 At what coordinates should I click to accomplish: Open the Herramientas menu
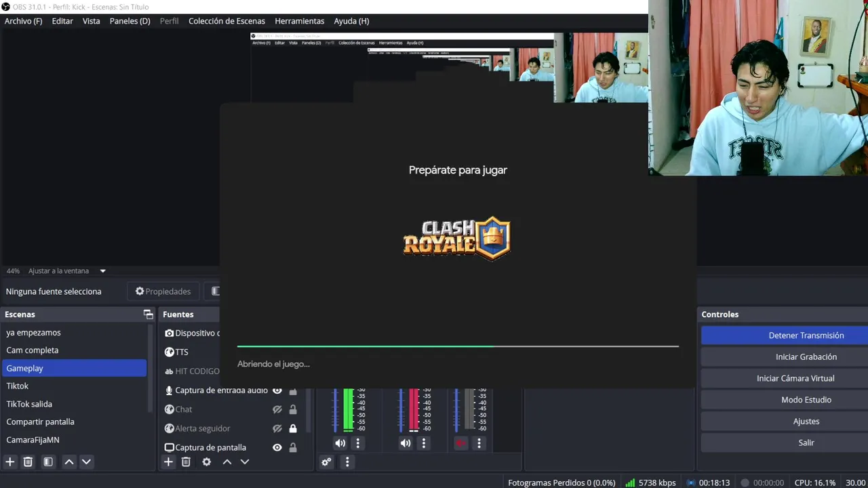pyautogui.click(x=300, y=21)
